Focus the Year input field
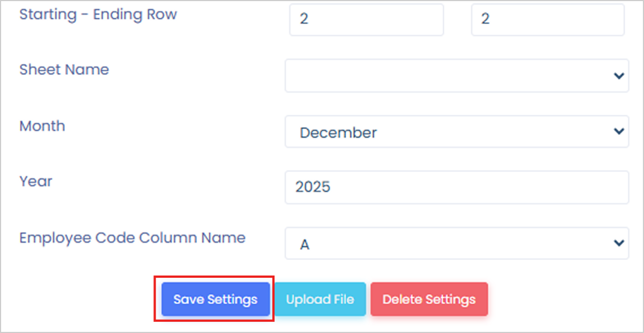Image resolution: width=644 pixels, height=333 pixels. pos(456,187)
